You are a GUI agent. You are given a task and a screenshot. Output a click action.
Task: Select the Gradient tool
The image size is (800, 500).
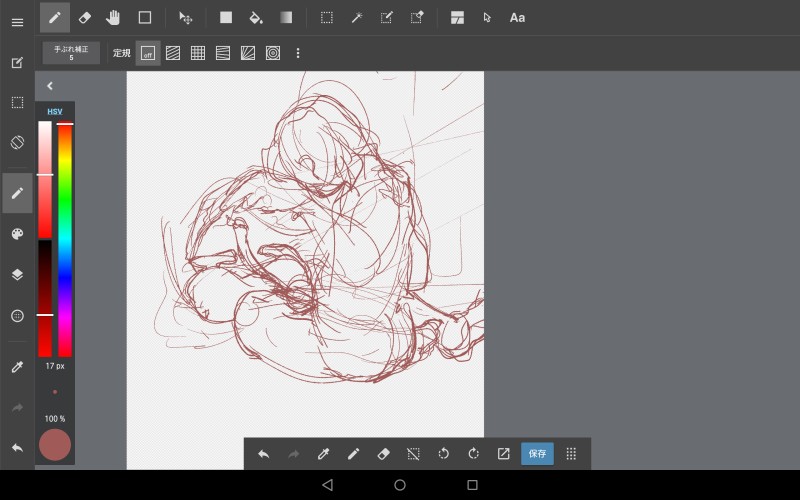286,18
